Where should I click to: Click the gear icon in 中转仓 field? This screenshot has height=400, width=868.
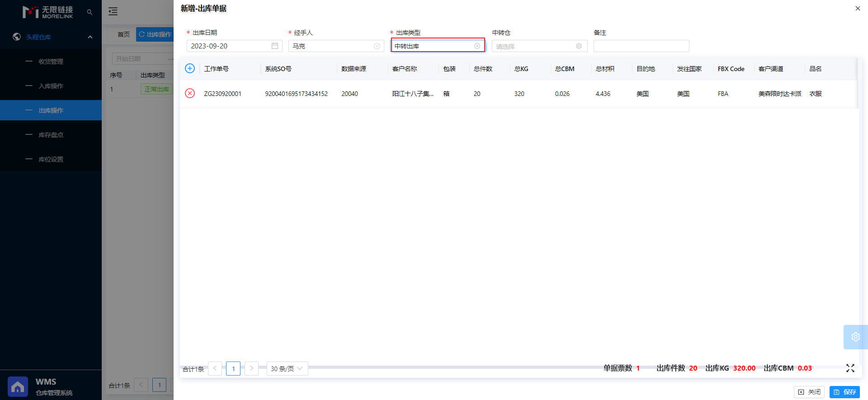(x=579, y=46)
